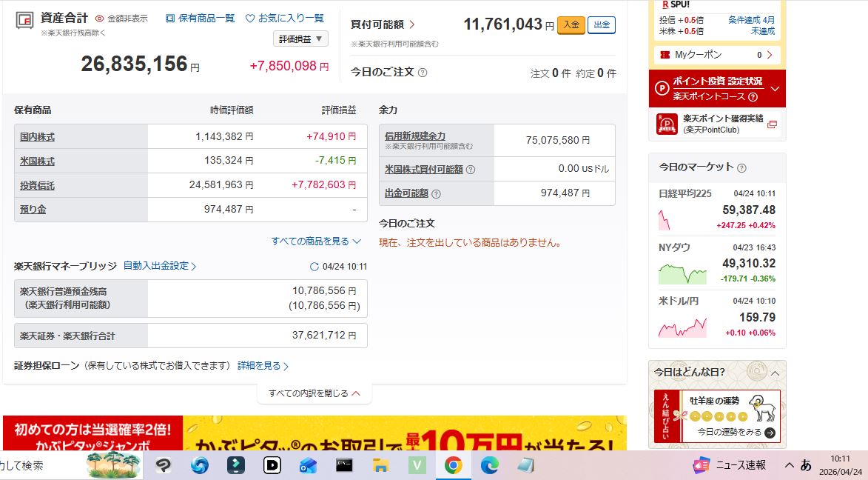Refresh the 楽天銀行マネーブリッジ balance
Viewport: 868px width, 480px height.
tap(314, 267)
